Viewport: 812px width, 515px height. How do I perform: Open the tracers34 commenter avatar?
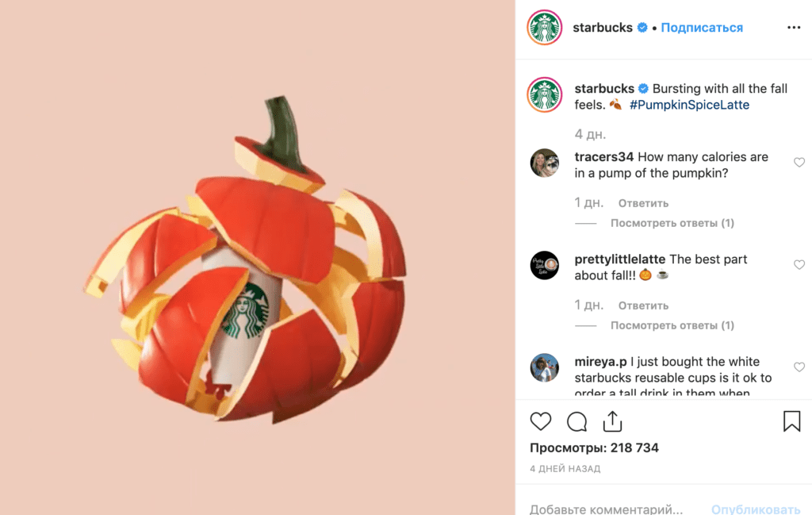[x=545, y=163]
